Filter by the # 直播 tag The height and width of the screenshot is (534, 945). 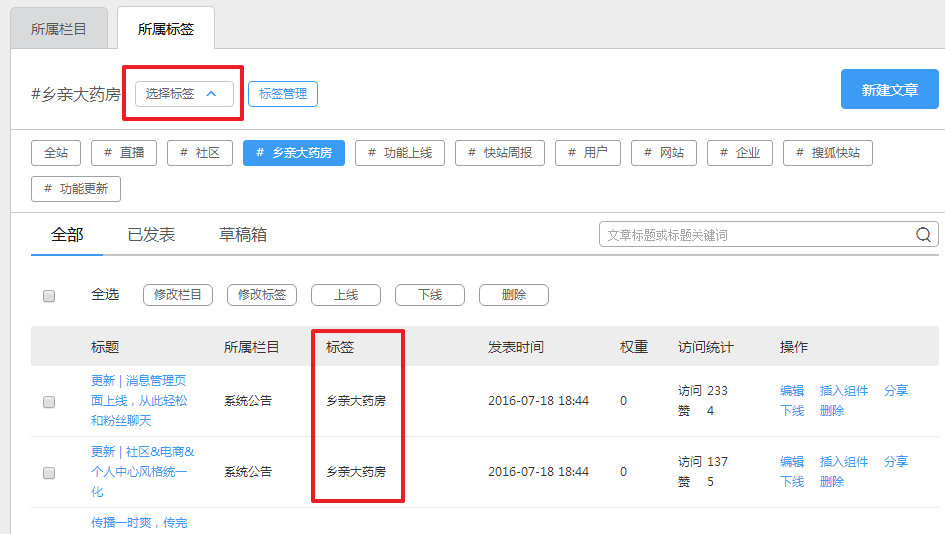[124, 152]
